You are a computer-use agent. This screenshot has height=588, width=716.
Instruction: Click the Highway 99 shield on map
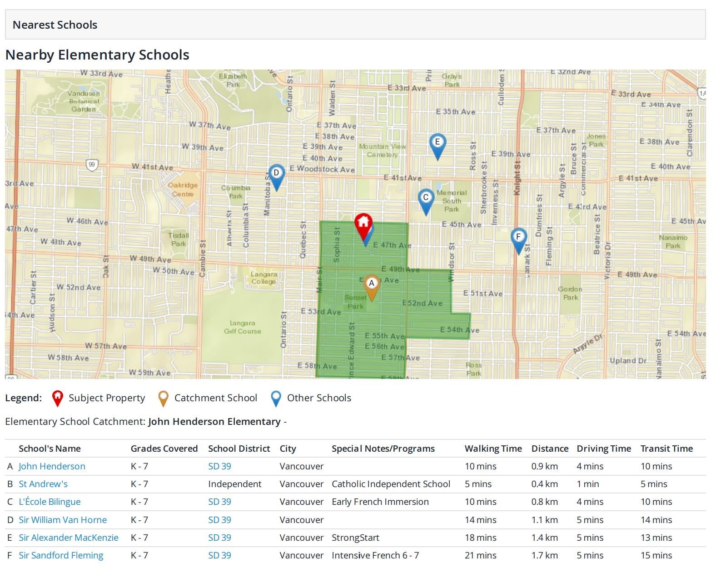92,164
